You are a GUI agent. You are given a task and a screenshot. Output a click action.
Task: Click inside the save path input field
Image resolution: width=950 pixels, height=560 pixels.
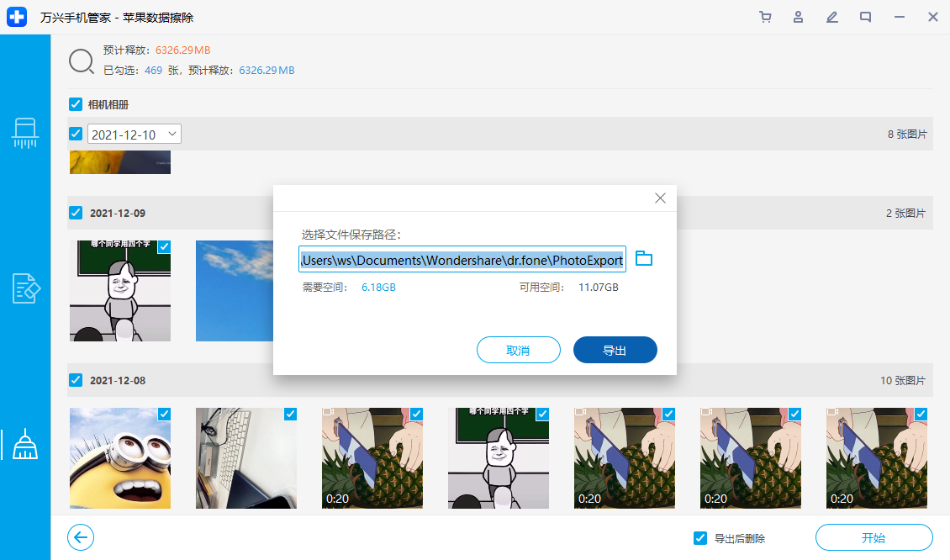tap(462, 259)
